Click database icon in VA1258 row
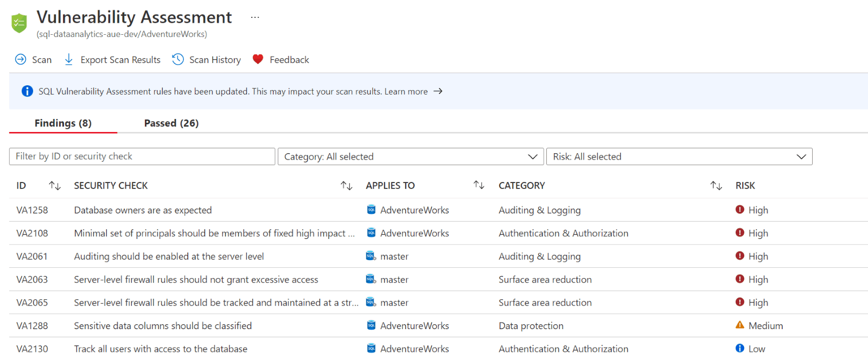 pyautogui.click(x=371, y=210)
